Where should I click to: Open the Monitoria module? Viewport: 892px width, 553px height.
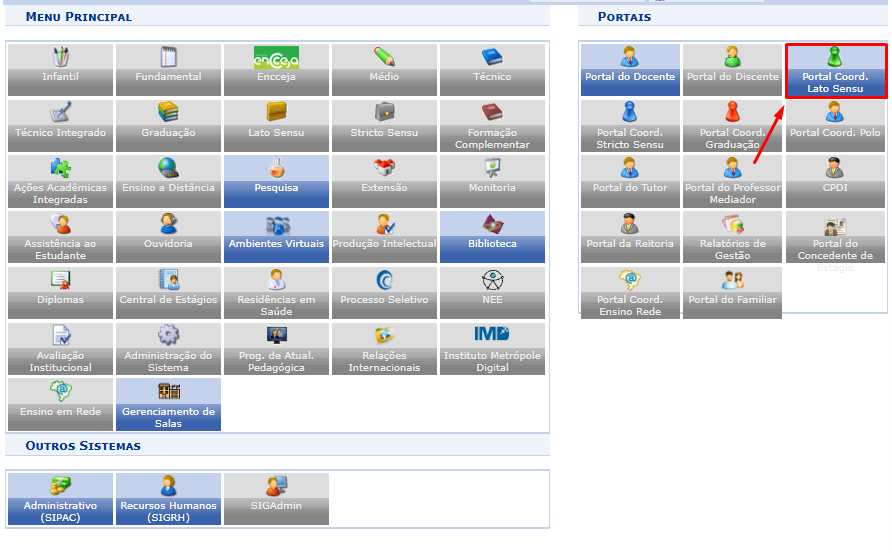[x=493, y=181]
